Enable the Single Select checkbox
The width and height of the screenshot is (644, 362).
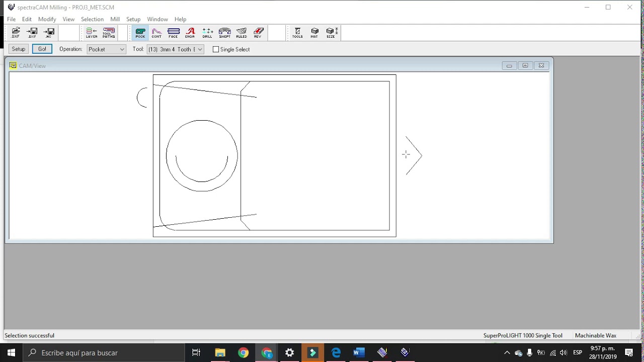(x=216, y=49)
